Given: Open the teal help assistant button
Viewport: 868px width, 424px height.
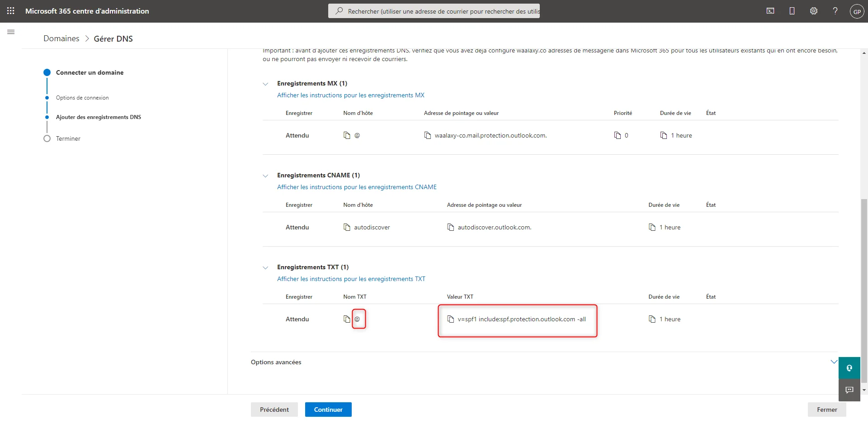Looking at the screenshot, I should coord(849,368).
